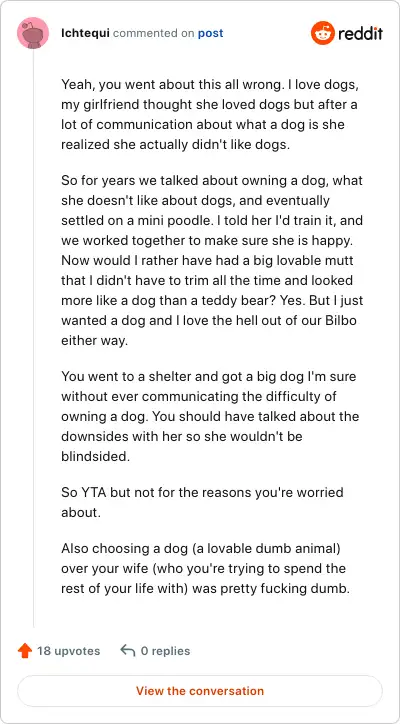Select the "18 upvotes" count

[x=69, y=651]
